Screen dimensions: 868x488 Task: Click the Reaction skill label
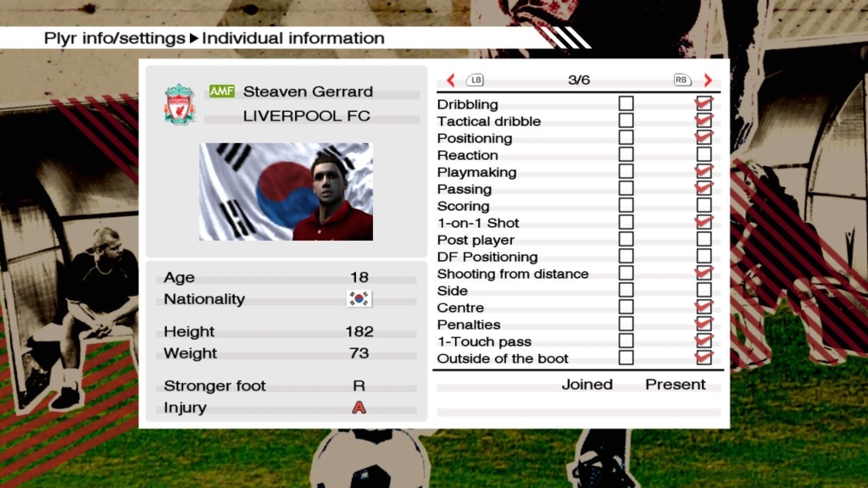tap(468, 156)
